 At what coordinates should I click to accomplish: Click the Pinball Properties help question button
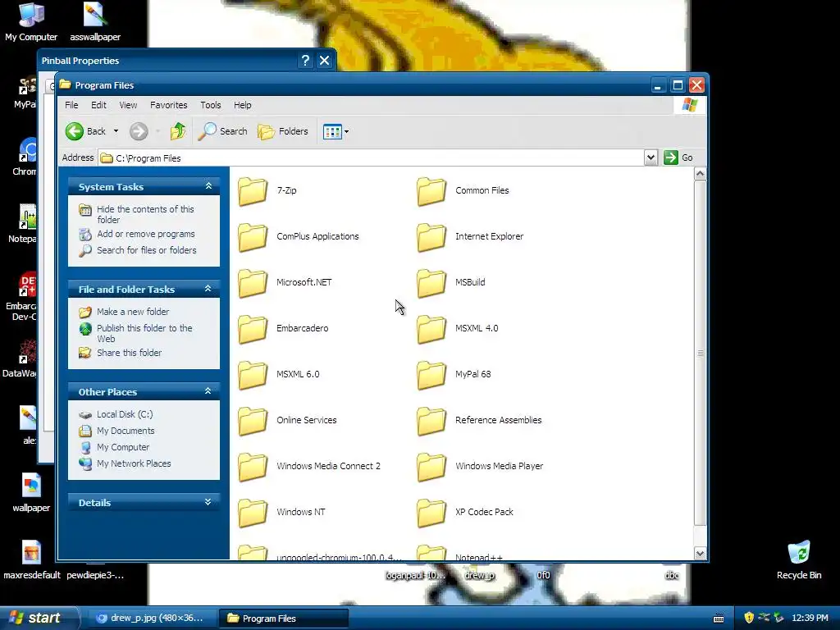(305, 61)
